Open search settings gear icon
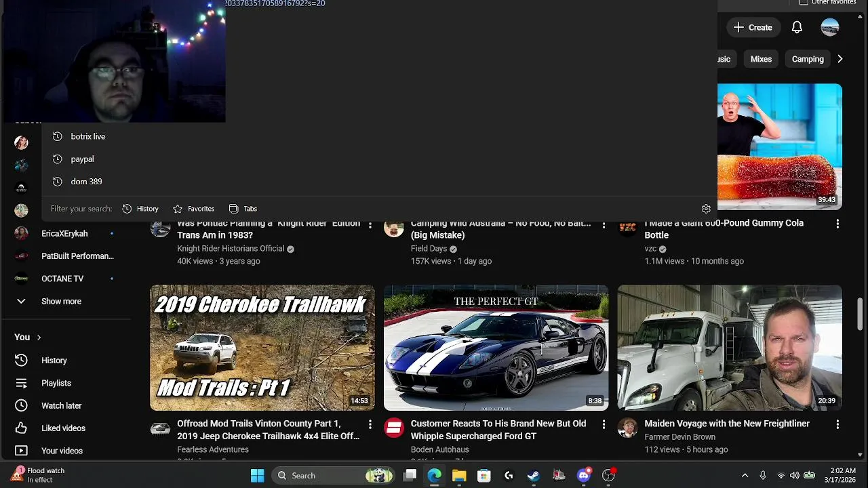The width and height of the screenshot is (868, 488). (x=706, y=209)
